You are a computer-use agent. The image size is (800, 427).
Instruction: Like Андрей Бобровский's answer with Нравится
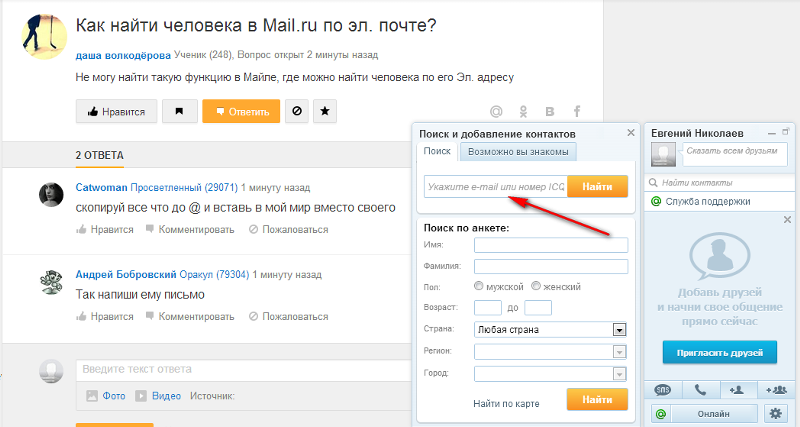(x=105, y=316)
